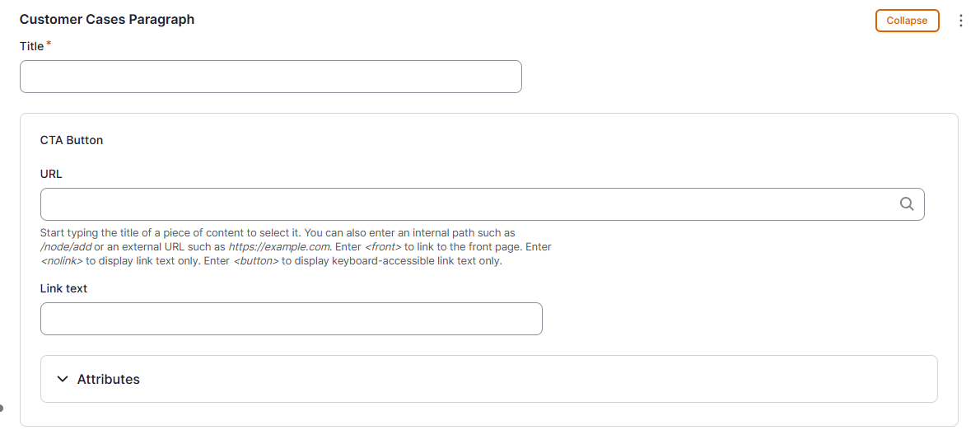Click the <button> token in help text
The height and width of the screenshot is (430, 980).
pos(256,261)
